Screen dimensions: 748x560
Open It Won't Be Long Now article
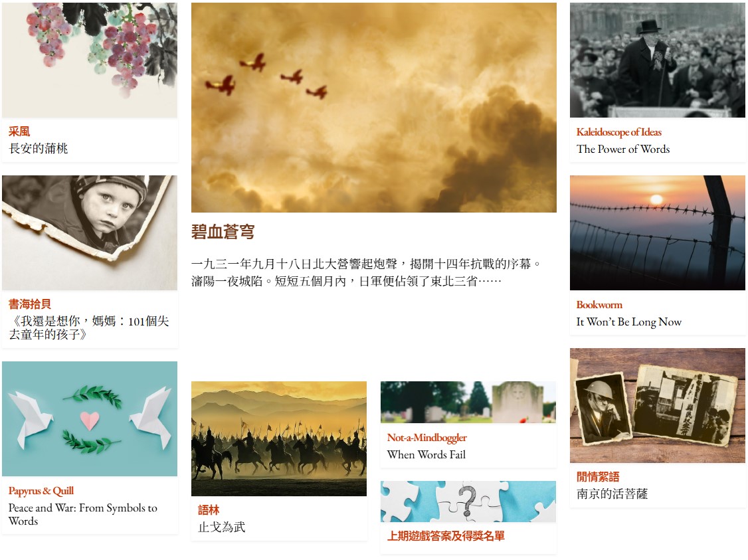(x=628, y=322)
